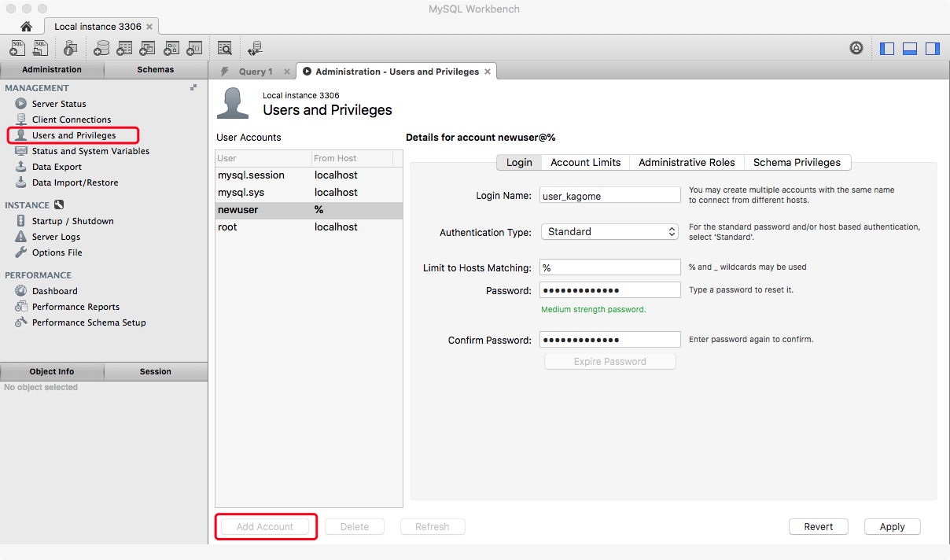950x560 pixels.
Task: Click the Limit to Hosts Matching field
Action: pyautogui.click(x=610, y=267)
